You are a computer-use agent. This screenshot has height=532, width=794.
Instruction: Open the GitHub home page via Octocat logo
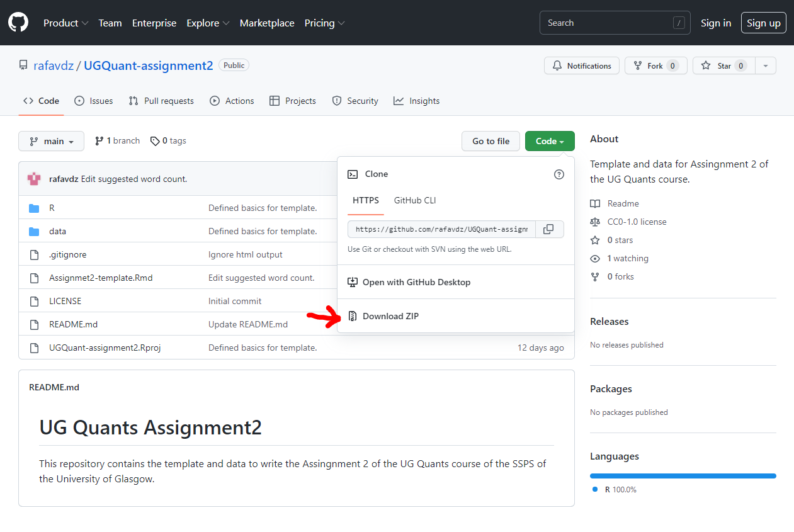click(x=18, y=22)
